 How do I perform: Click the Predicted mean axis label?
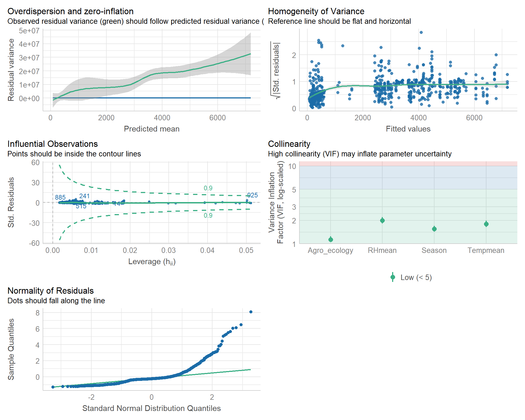(151, 129)
